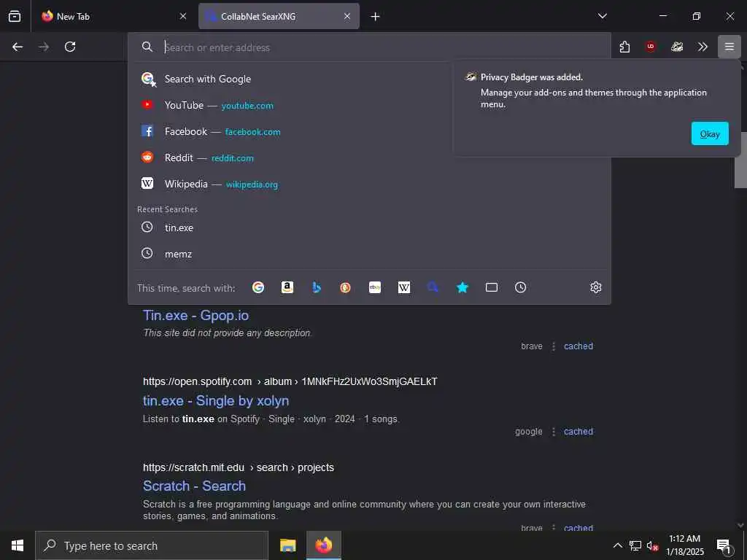Open uBlock Origin extension icon
Viewport: 747px width, 560px height.
coord(650,47)
